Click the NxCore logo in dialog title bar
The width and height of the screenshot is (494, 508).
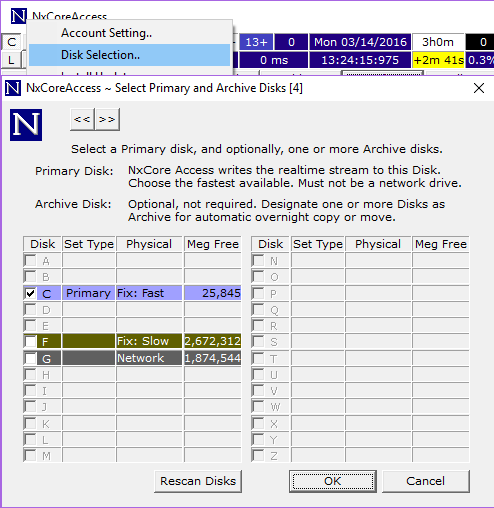coord(13,88)
